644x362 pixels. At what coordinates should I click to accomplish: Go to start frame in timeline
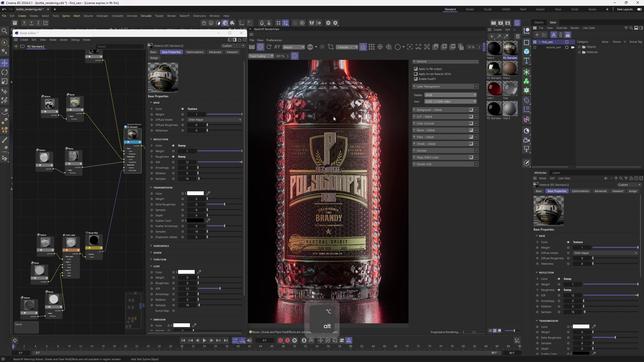(x=183, y=340)
